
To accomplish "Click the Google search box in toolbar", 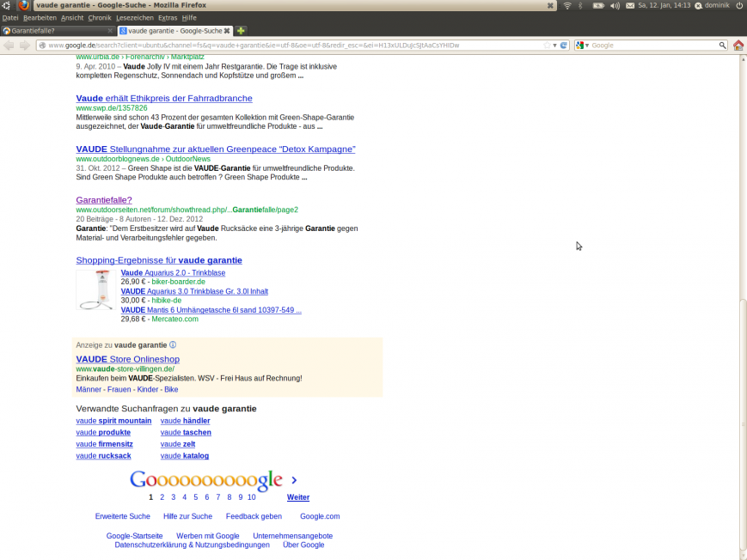I will (x=653, y=46).
